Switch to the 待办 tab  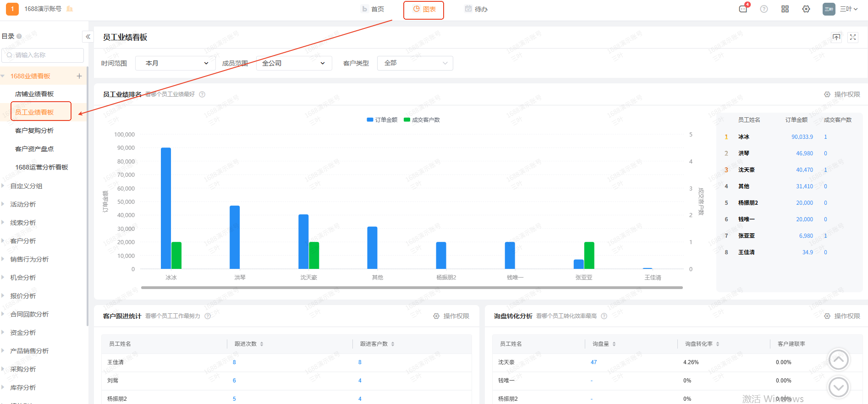[x=476, y=9]
